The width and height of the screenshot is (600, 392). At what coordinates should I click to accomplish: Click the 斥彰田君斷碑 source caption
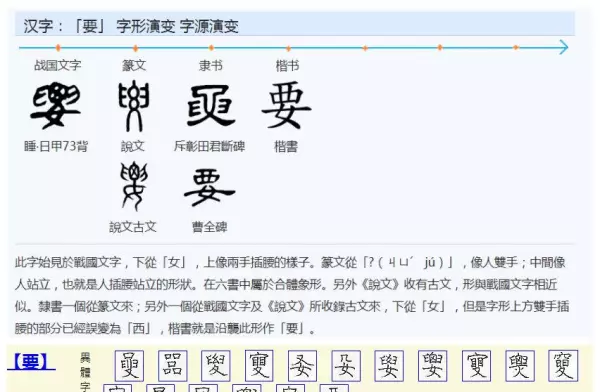(209, 146)
